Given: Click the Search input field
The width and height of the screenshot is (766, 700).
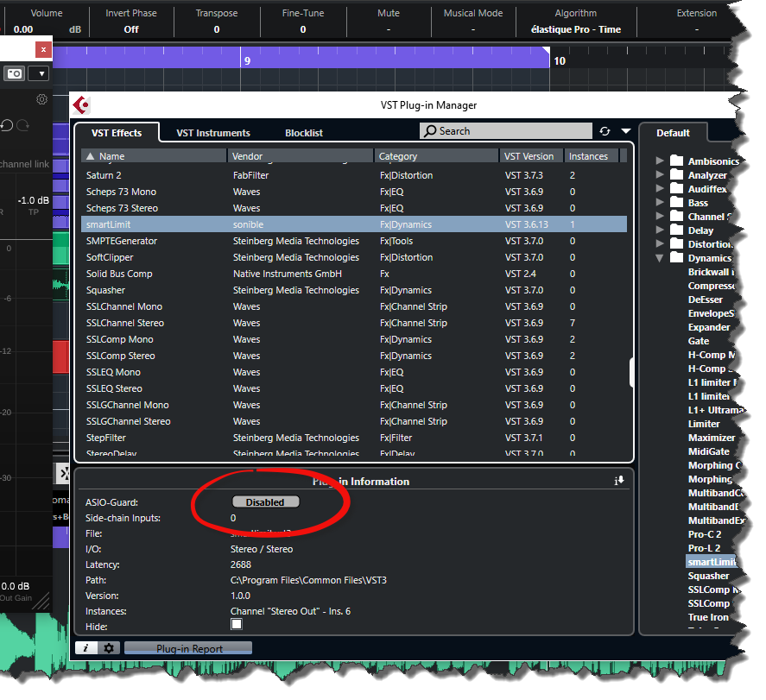Looking at the screenshot, I should (x=505, y=131).
